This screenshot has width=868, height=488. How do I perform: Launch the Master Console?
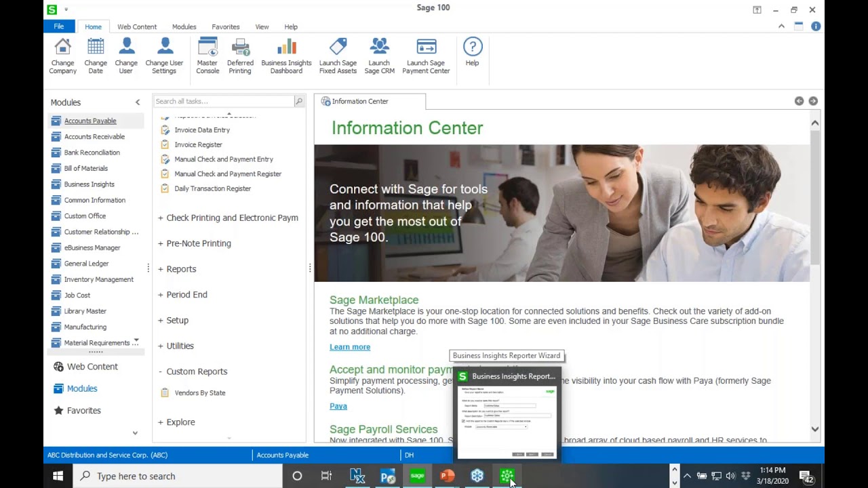pos(208,56)
